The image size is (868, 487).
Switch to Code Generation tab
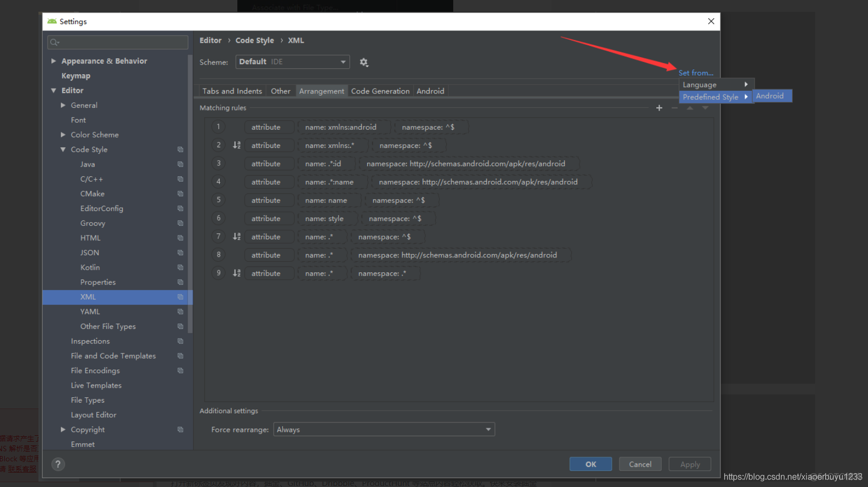pyautogui.click(x=381, y=91)
